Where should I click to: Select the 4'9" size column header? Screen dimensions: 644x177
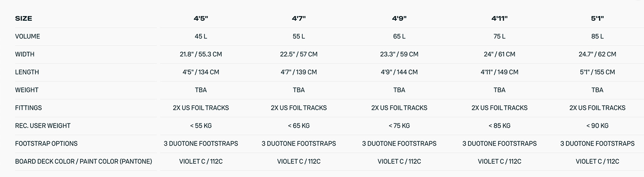pos(399,18)
